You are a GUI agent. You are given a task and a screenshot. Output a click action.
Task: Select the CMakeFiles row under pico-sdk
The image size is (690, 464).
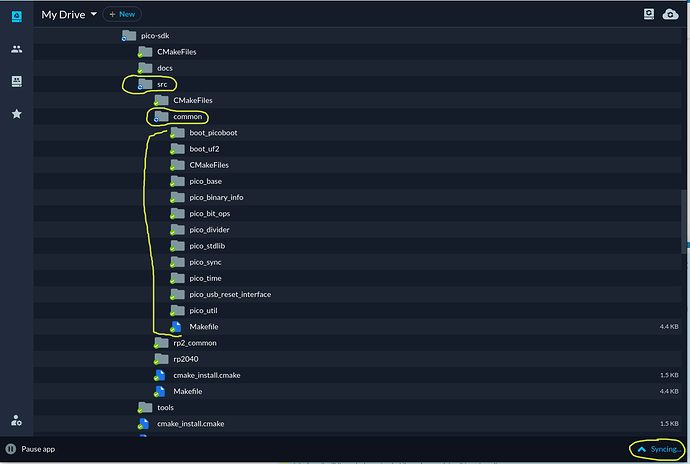[357, 52]
